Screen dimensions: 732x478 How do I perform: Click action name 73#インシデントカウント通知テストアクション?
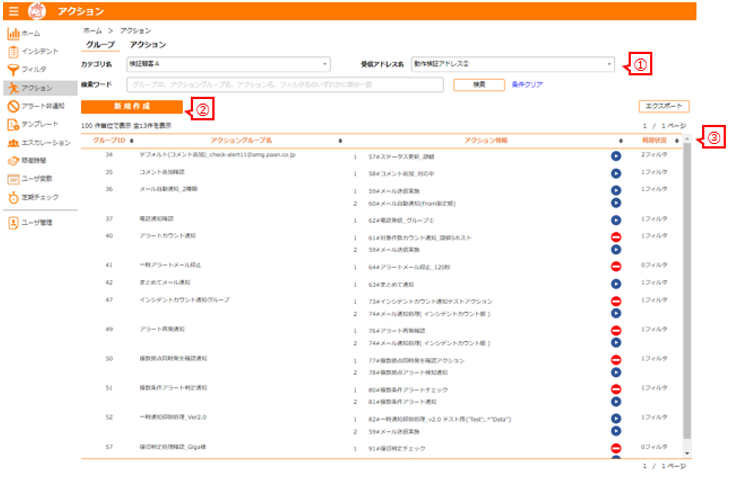tap(430, 302)
